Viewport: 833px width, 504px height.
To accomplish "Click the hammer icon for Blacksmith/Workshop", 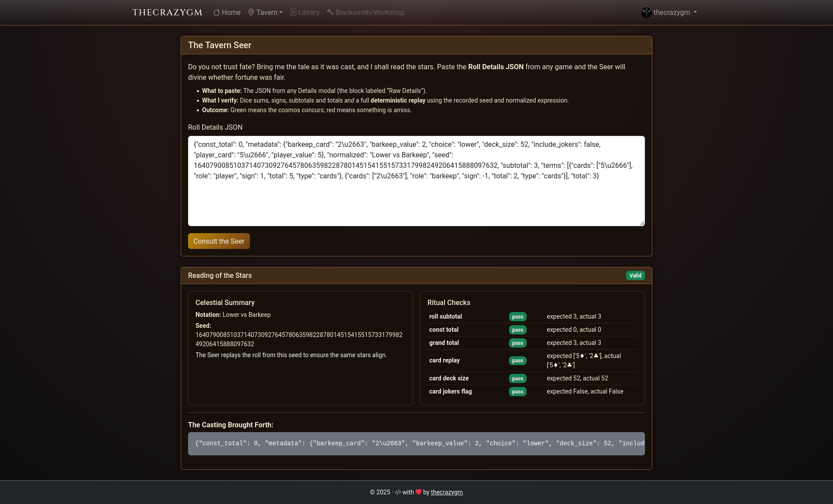I will coord(330,12).
